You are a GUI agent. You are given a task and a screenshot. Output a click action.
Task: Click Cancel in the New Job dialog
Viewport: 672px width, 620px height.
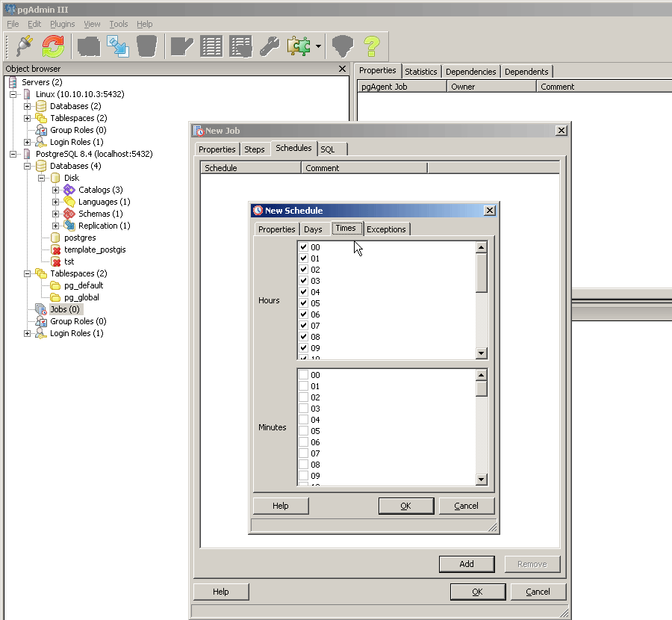[538, 592]
